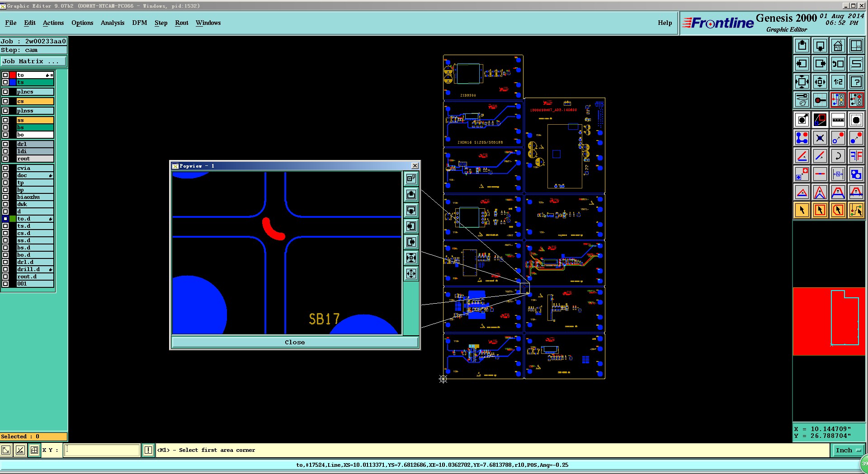868x474 pixels.
Task: Toggle the 'cs' layer checkbox
Action: [5, 101]
